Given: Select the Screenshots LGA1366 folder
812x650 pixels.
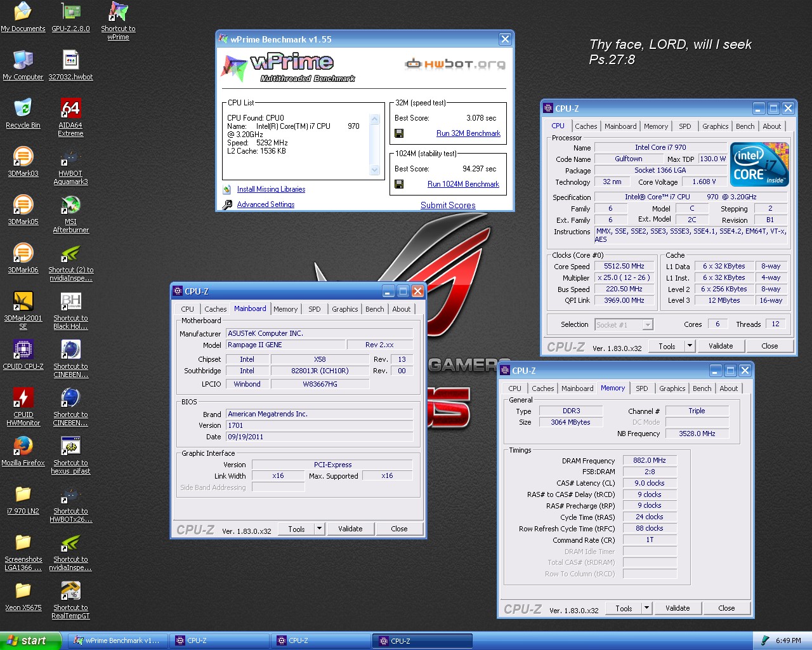Looking at the screenshot, I should (23, 552).
